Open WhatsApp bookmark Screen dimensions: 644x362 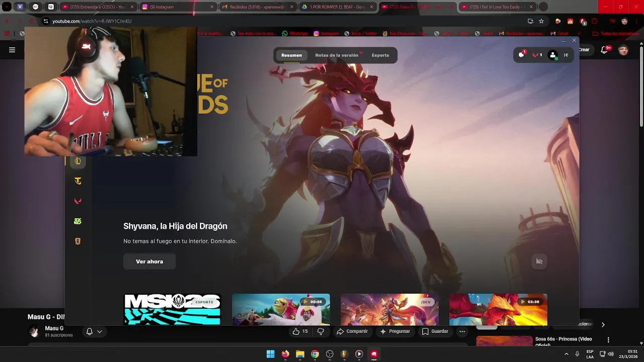(x=295, y=34)
